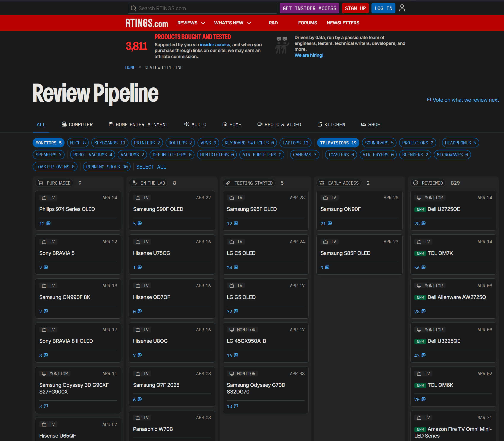504x441 pixels.
Task: Click the pencil icon next to Testing Started
Action: tap(229, 183)
